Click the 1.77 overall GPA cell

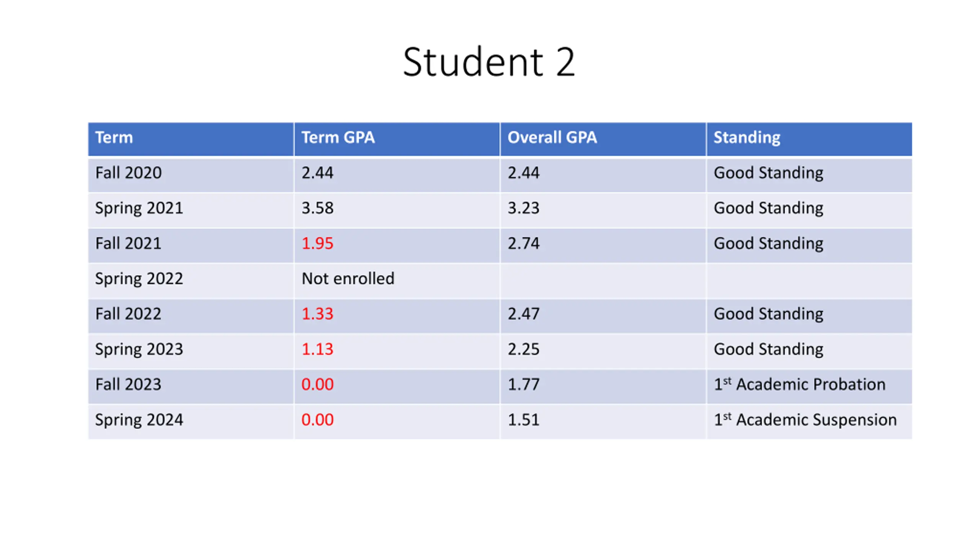tap(603, 386)
